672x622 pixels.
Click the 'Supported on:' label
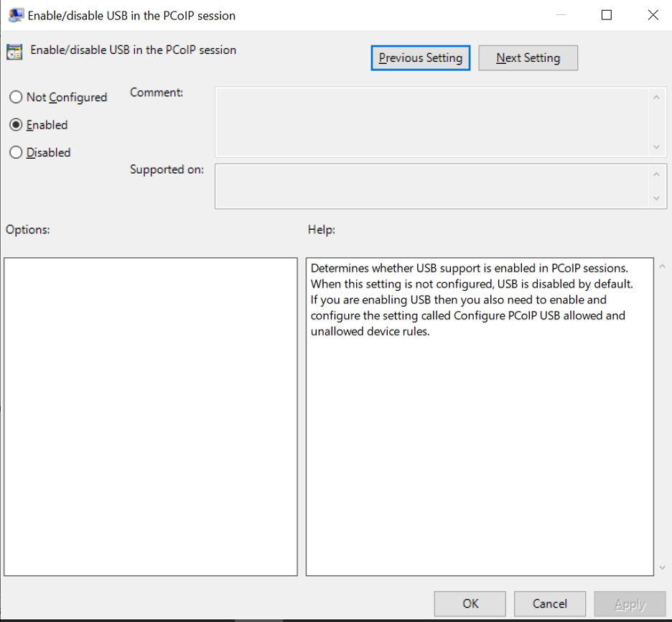click(167, 170)
